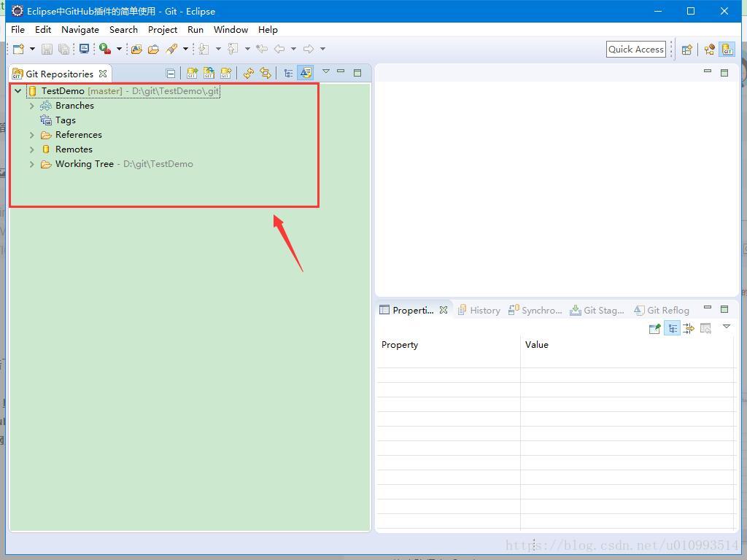Close the Git Repositories view tab

103,74
